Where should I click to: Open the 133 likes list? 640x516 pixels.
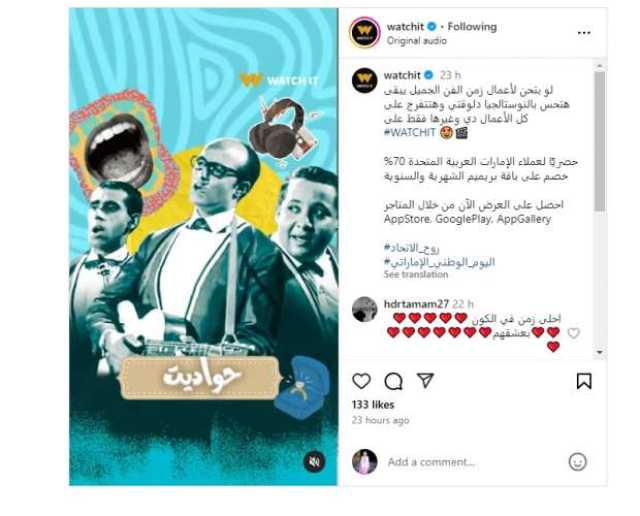tap(373, 405)
